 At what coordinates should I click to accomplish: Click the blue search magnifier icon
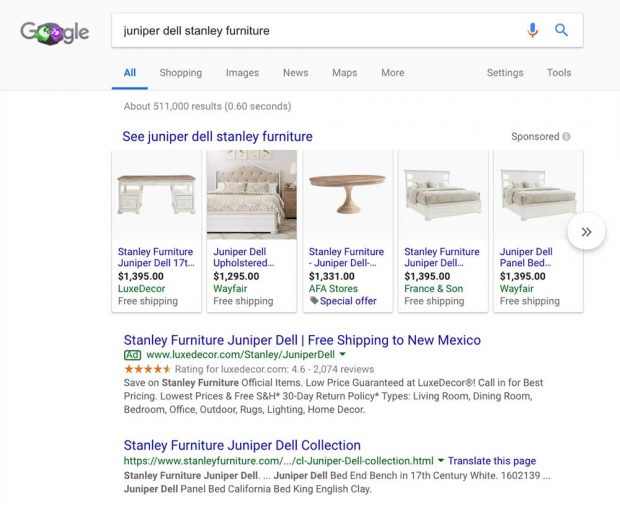point(561,30)
